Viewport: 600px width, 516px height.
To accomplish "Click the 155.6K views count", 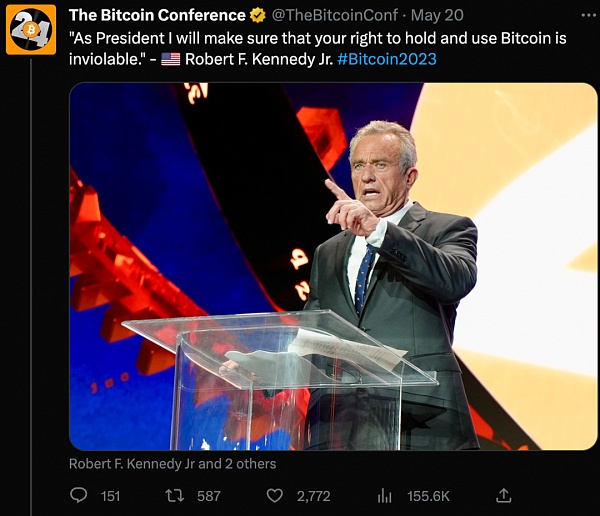I will click(428, 496).
